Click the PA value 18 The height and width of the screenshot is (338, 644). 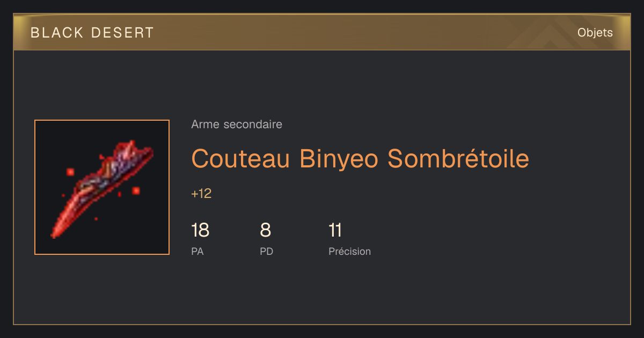click(x=200, y=231)
